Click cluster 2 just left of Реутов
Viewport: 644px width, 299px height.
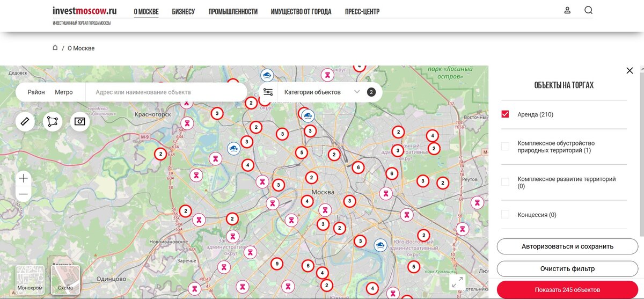(442, 183)
